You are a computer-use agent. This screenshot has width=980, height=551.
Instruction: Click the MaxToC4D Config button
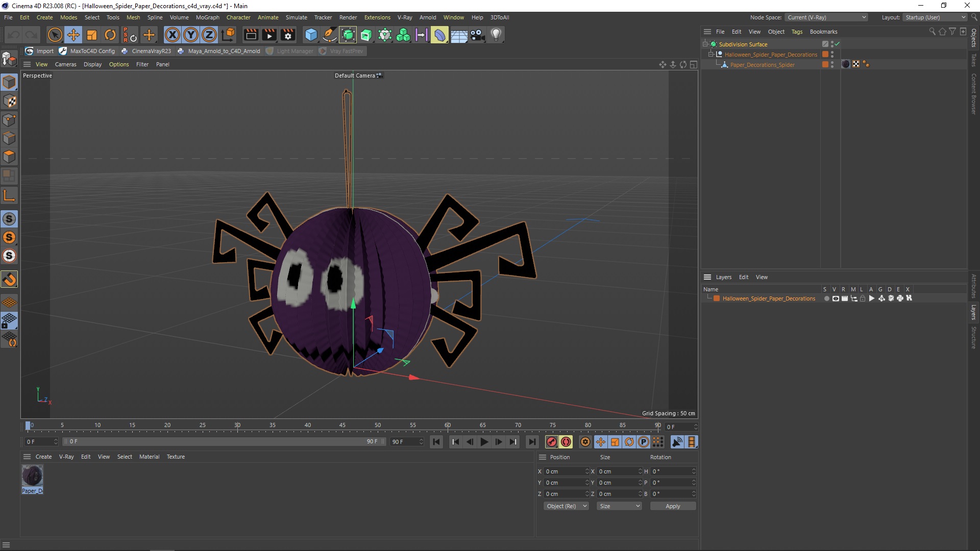[87, 51]
